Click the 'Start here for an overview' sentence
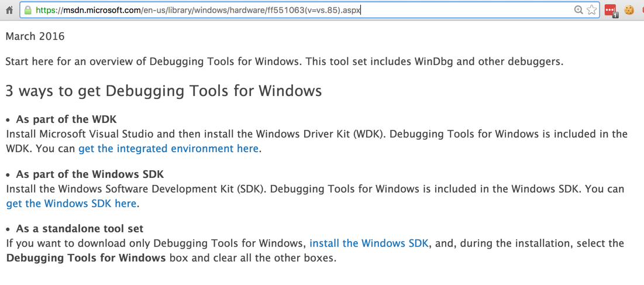 point(284,63)
